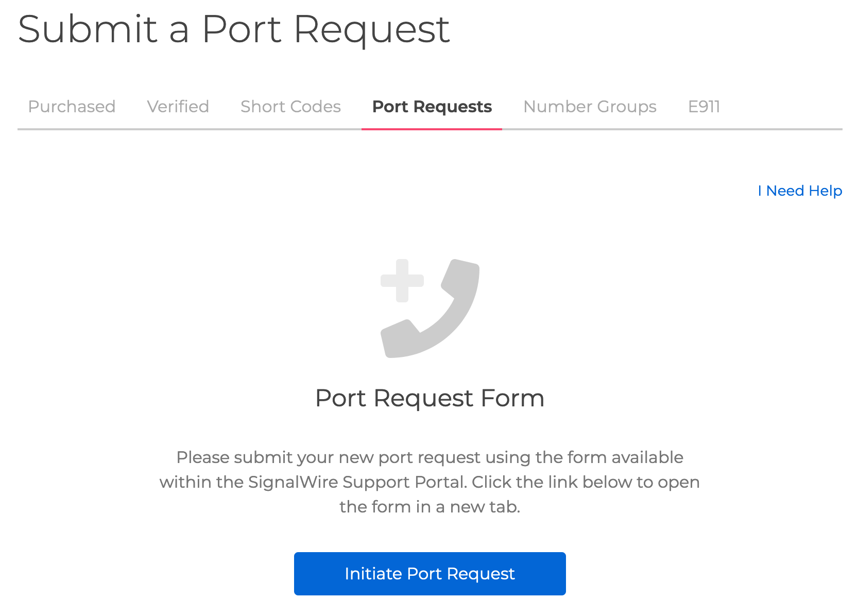Click the I Need Help link
Viewport: 858px width, 616px height.
click(x=800, y=191)
